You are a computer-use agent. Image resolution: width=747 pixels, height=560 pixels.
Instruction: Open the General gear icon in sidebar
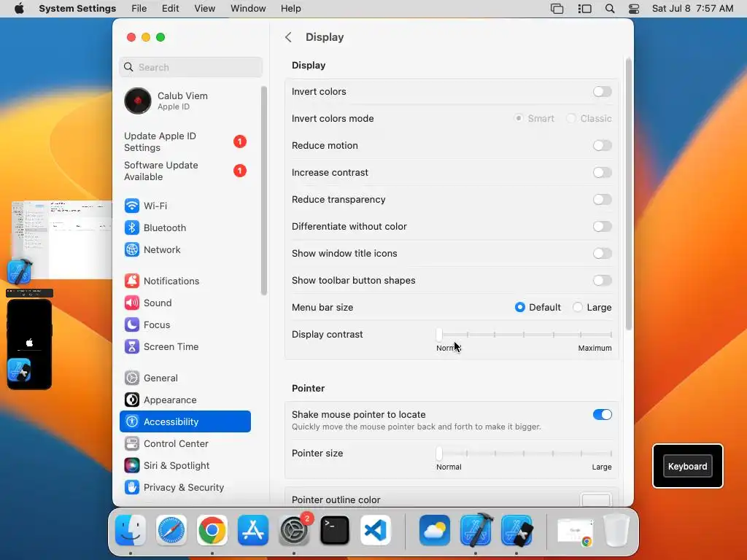pyautogui.click(x=131, y=378)
